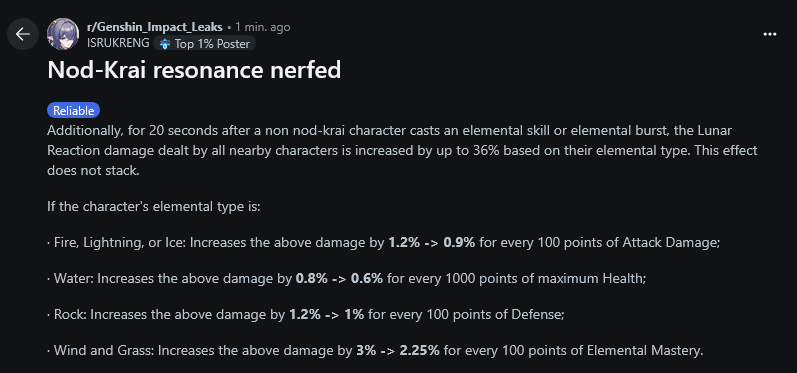The height and width of the screenshot is (373, 797).
Task: Visit the r/Genshin_Impact_Leaks subreddit link
Action: (155, 27)
